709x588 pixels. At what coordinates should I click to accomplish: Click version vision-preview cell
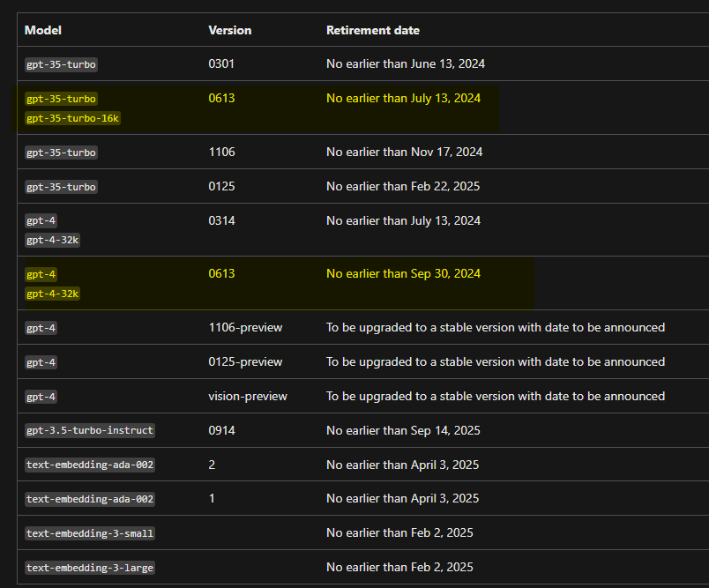(248, 397)
